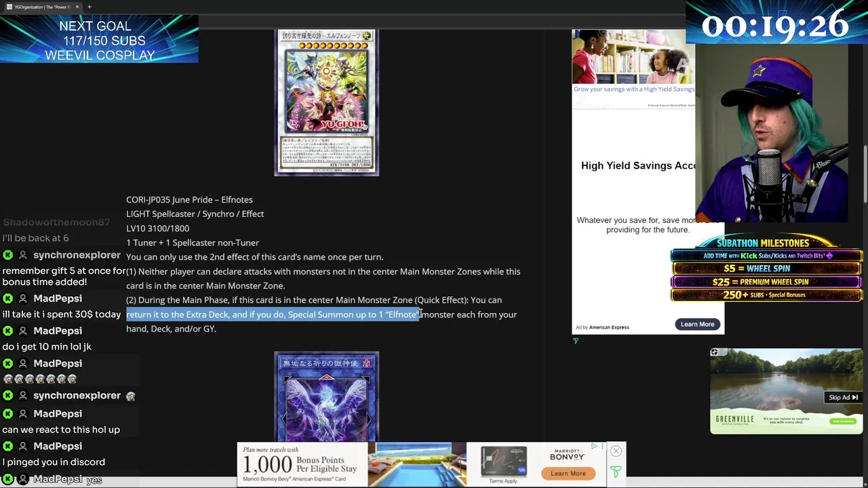The image size is (868, 488).
Task: Skip the Greenville video ad
Action: click(x=843, y=398)
